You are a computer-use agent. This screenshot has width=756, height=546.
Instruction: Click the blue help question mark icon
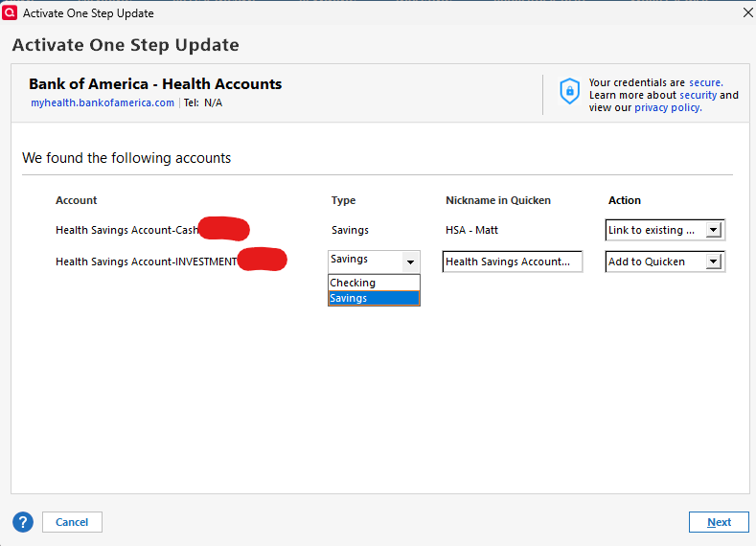click(23, 522)
